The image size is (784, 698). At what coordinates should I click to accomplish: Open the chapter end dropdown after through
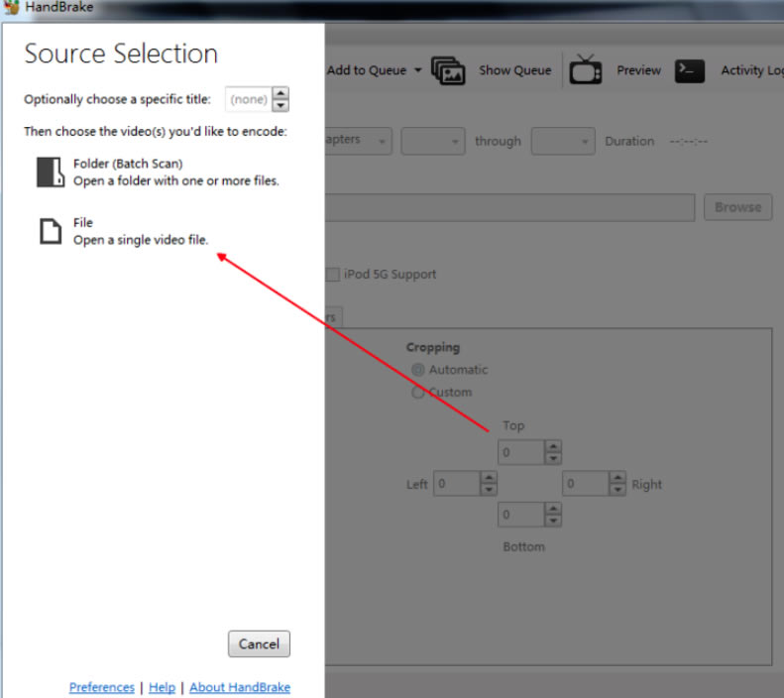click(x=563, y=141)
